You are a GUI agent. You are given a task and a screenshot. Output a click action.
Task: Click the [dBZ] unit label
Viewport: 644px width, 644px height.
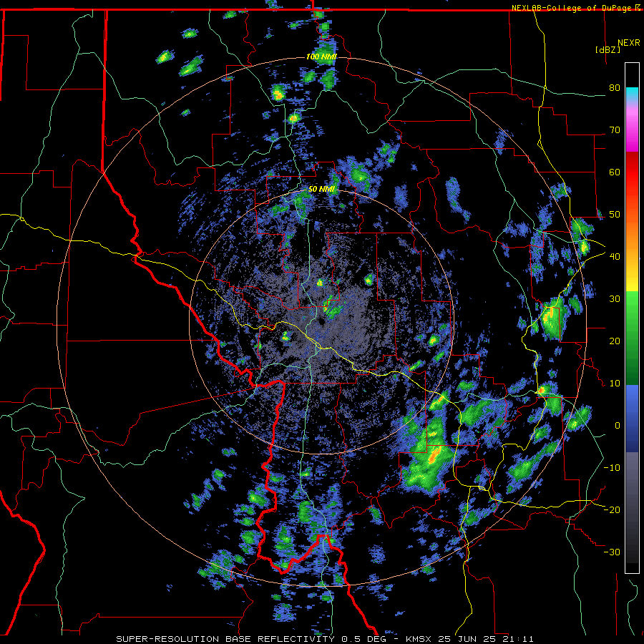pyautogui.click(x=608, y=49)
